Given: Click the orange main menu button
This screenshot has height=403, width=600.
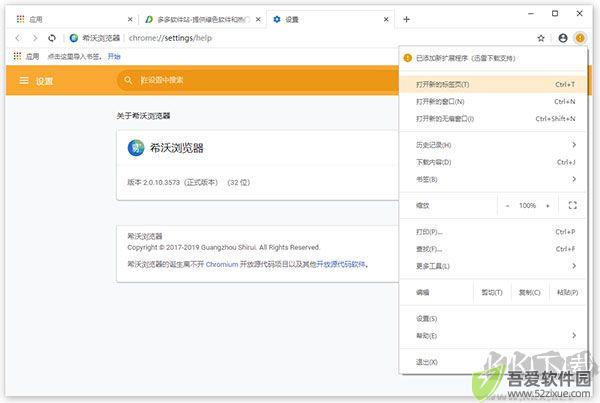Looking at the screenshot, I should tap(580, 38).
